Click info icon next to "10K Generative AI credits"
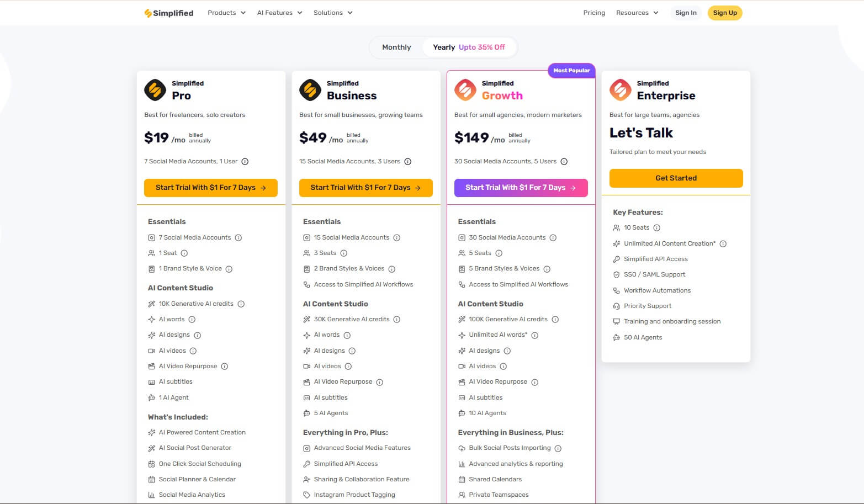864x504 pixels. [x=241, y=304]
